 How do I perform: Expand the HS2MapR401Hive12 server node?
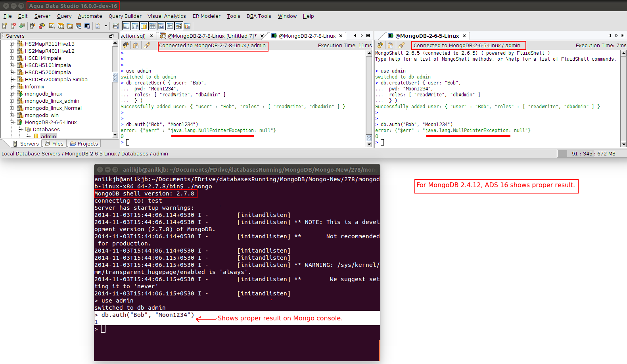[12, 51]
